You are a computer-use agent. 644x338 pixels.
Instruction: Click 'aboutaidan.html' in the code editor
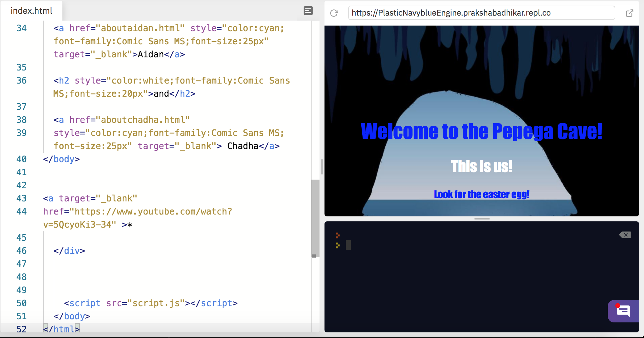(140, 28)
